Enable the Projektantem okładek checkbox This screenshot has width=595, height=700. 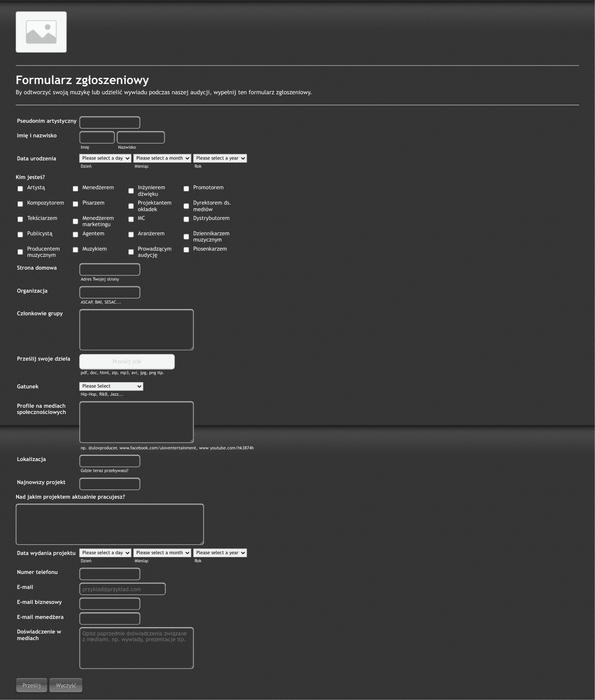(x=131, y=206)
